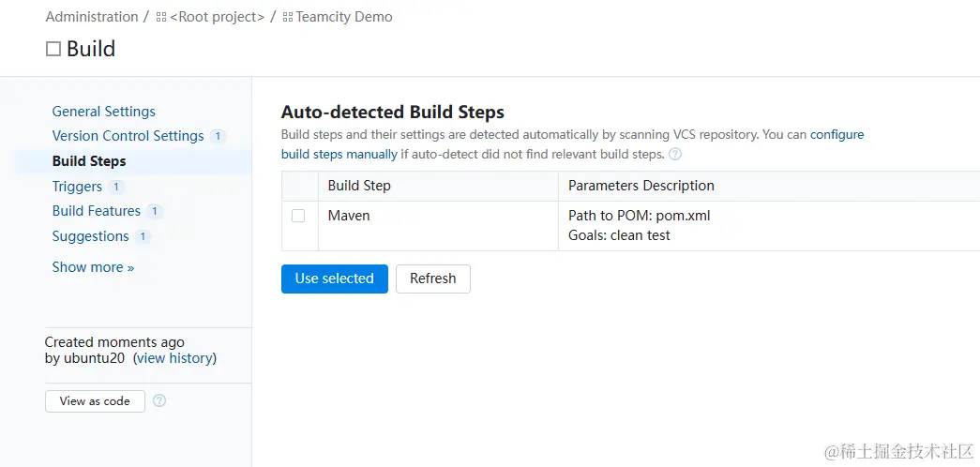Click the count badge beside Version Control Settings
The width and height of the screenshot is (980, 467).
(218, 136)
